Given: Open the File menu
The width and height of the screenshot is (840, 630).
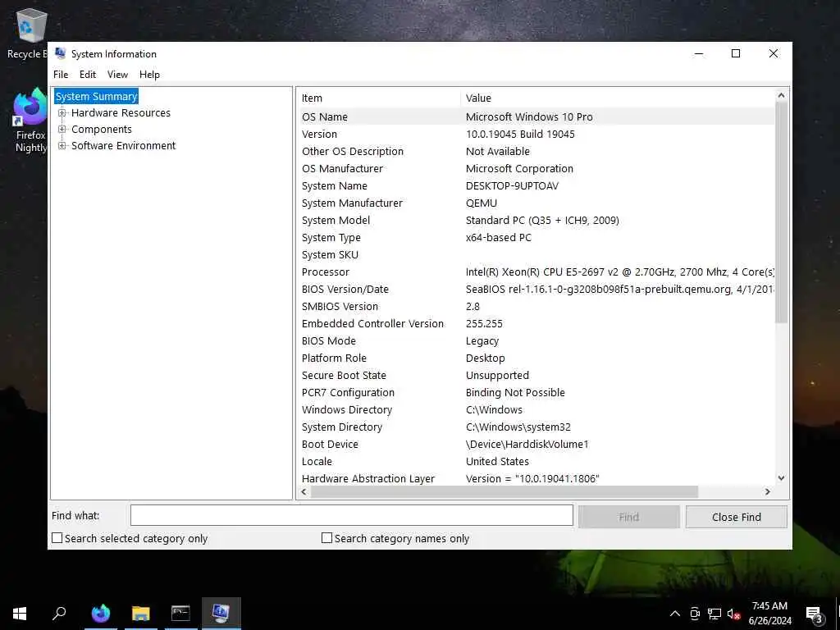Looking at the screenshot, I should click(61, 75).
